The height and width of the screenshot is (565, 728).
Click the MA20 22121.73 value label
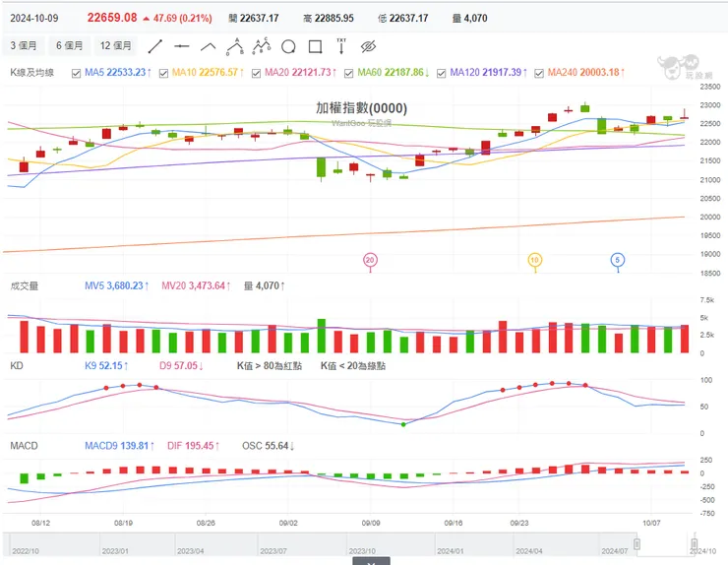pyautogui.click(x=300, y=73)
